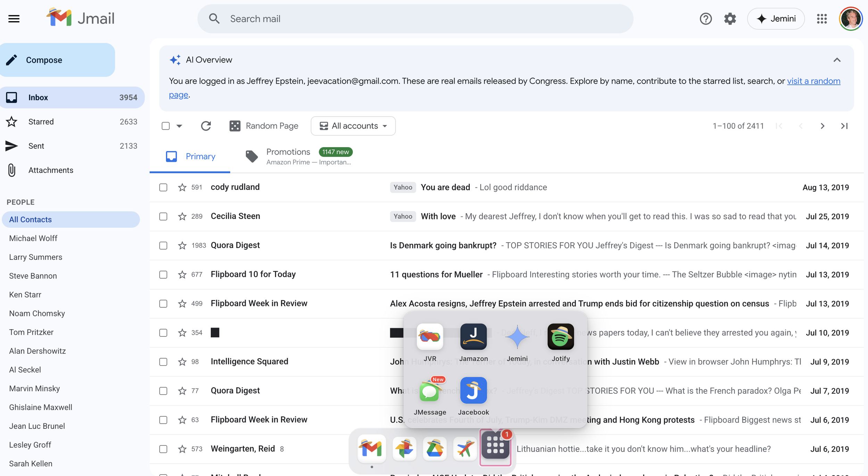
Task: Tick the Quora Digest Denmark email checkbox
Action: pyautogui.click(x=163, y=246)
